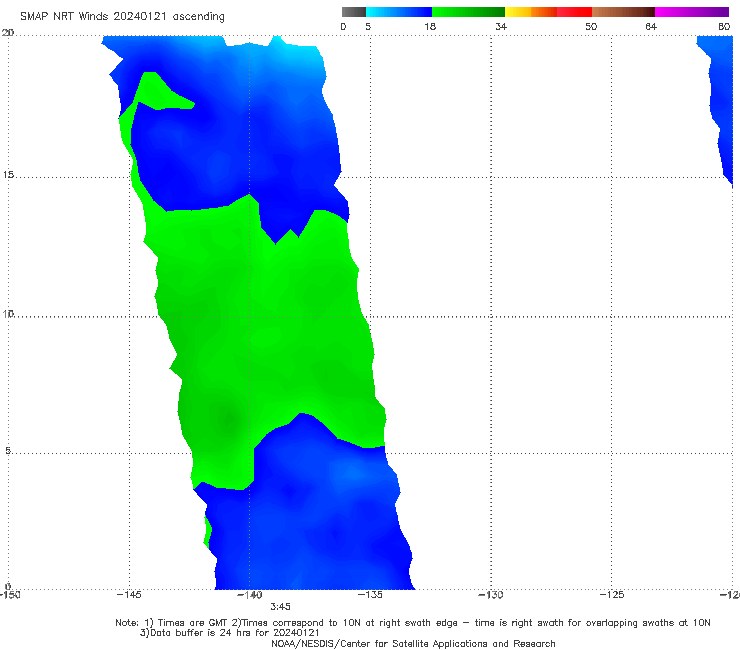Screen dimensions: 740x650
Task: Click the red 34-50 segment of the color bar
Action: (x=548, y=12)
